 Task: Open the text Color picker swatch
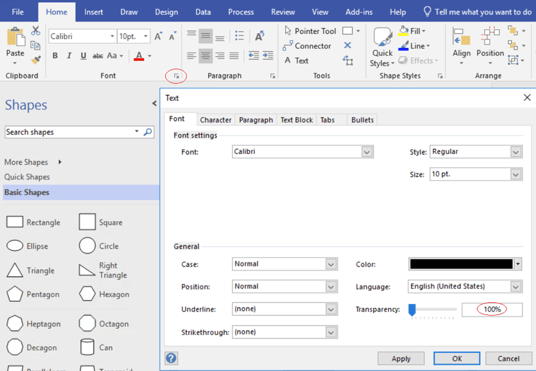(x=465, y=264)
